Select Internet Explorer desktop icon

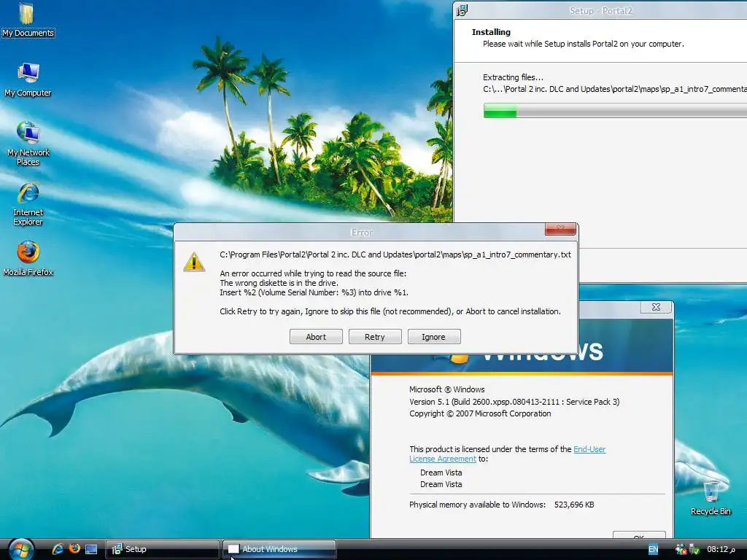pyautogui.click(x=28, y=204)
